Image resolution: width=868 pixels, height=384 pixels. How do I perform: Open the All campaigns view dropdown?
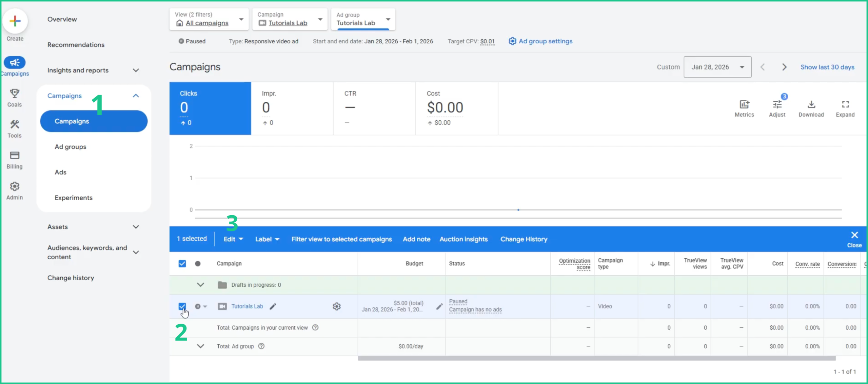click(x=209, y=19)
